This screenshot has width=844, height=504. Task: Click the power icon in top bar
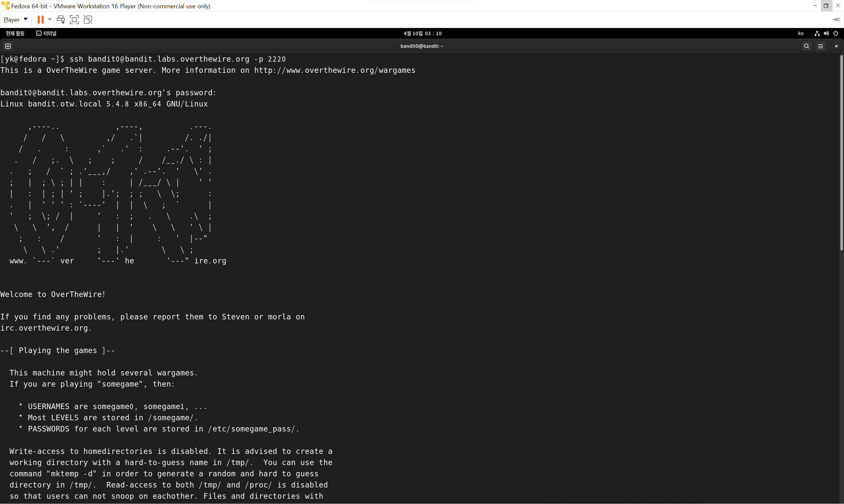835,33
